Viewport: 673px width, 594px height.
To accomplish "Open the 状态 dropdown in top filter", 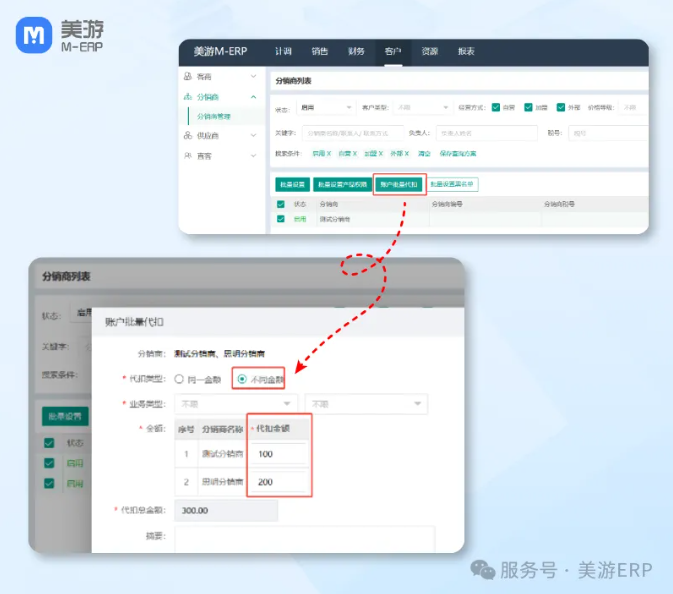I will pyautogui.click(x=327, y=107).
